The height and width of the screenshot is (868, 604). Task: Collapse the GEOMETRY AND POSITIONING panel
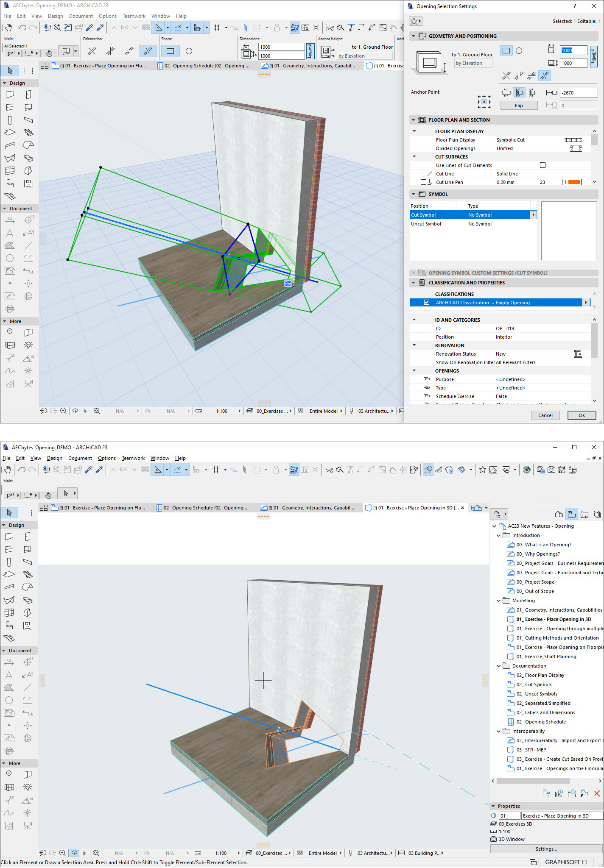[x=413, y=36]
